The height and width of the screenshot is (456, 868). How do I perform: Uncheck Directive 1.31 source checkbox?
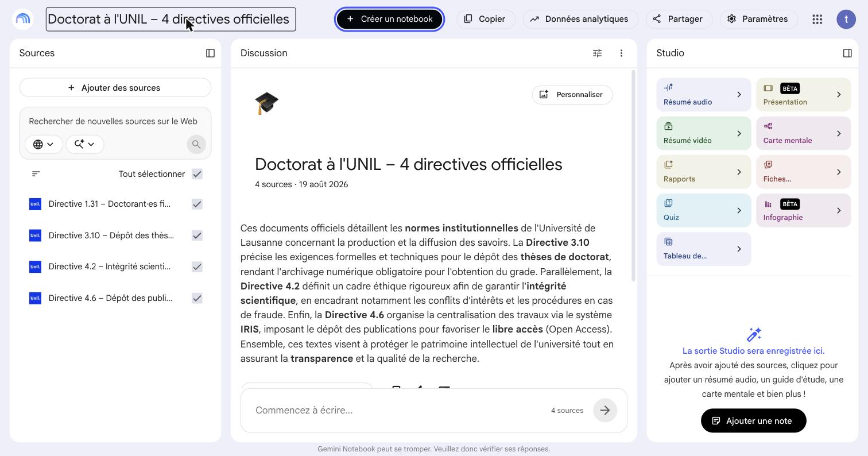pyautogui.click(x=197, y=204)
